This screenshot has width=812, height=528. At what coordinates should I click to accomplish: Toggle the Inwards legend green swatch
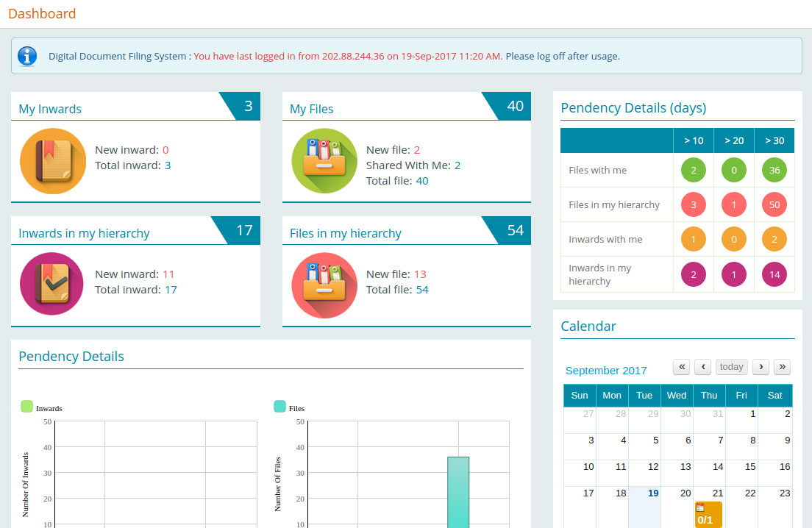point(27,407)
